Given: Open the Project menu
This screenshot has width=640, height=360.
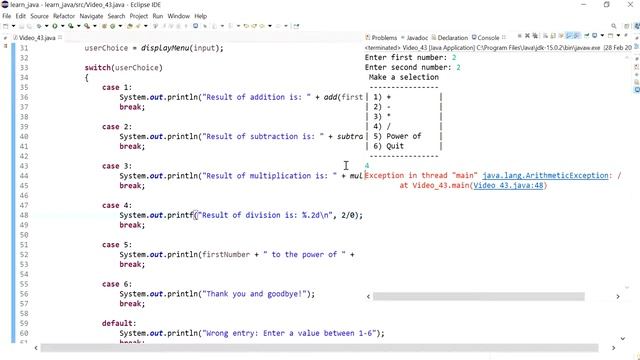Looking at the screenshot, I should click(139, 16).
